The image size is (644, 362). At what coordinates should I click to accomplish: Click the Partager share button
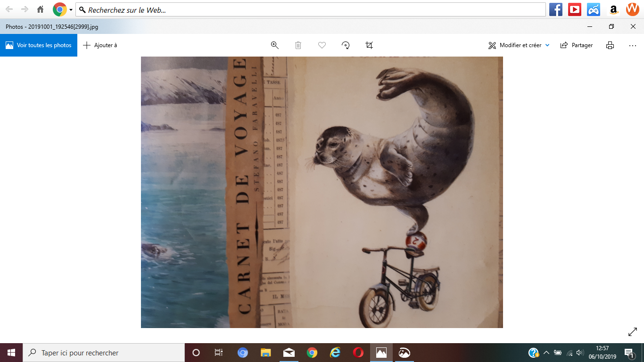[x=577, y=45]
